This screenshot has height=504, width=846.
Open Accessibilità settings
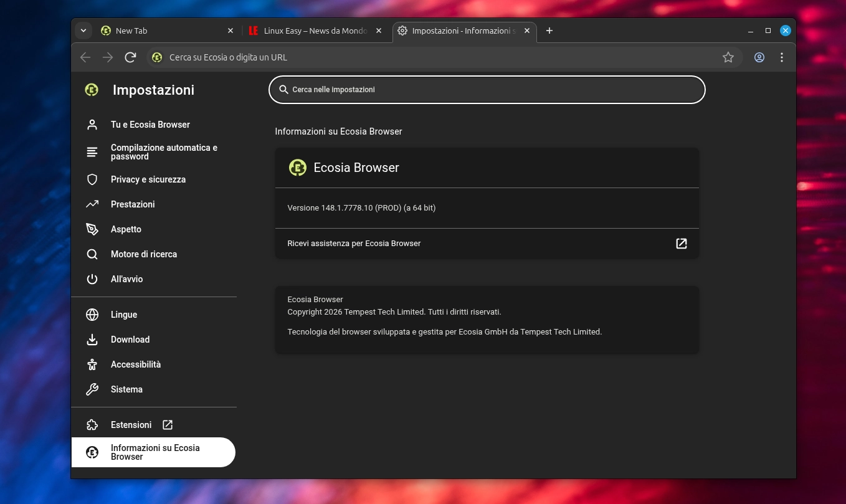(x=154, y=364)
